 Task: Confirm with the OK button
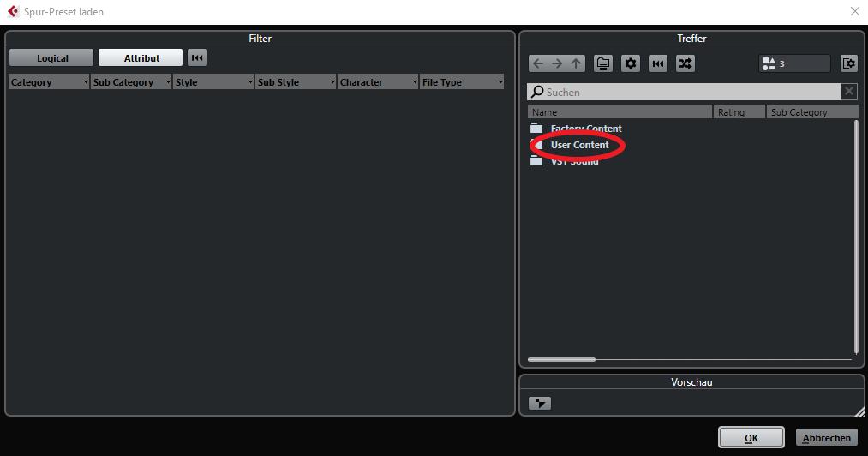pyautogui.click(x=751, y=438)
